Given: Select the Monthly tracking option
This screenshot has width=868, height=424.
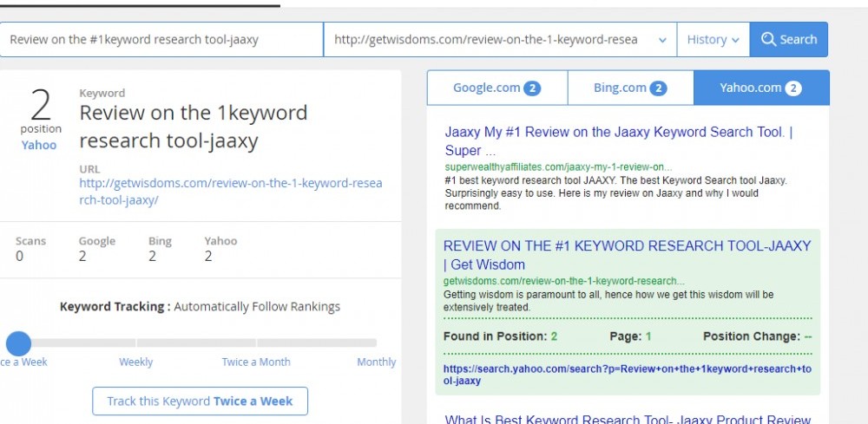Looking at the screenshot, I should [x=377, y=362].
